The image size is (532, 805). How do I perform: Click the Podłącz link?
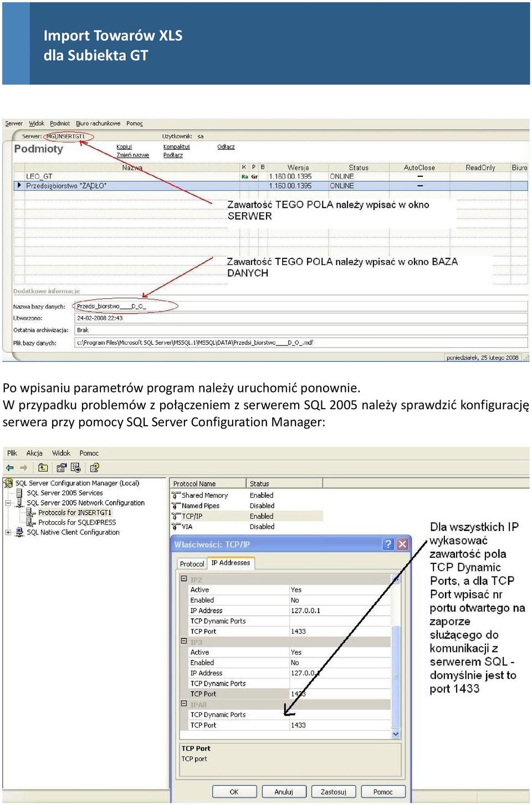173,155
